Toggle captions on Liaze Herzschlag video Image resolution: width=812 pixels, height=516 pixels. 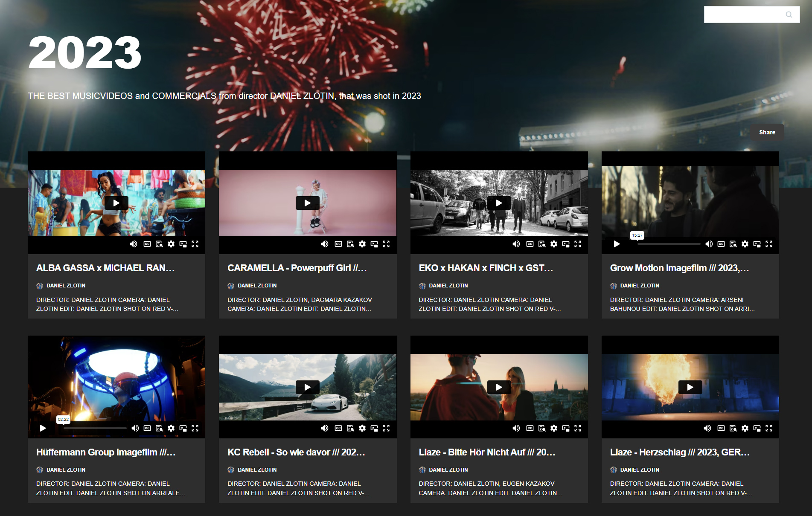pyautogui.click(x=721, y=428)
